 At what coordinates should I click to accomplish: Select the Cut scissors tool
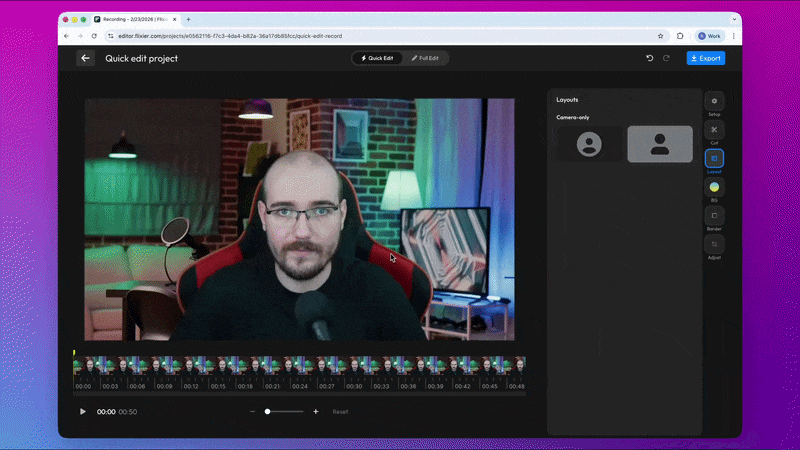[x=714, y=130]
